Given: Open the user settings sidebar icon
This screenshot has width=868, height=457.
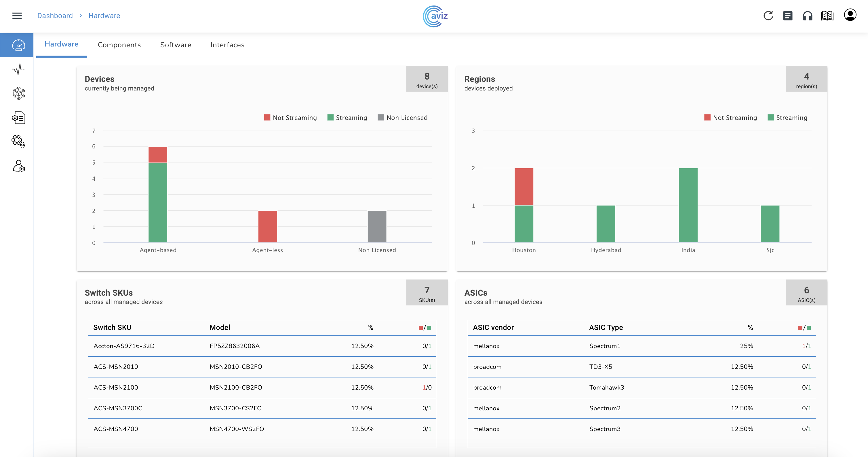Looking at the screenshot, I should 18,166.
